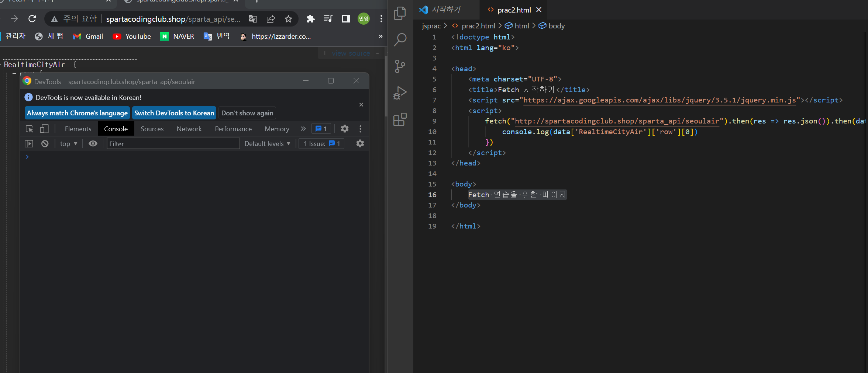The height and width of the screenshot is (373, 868).
Task: Click Always match Chrome's language
Action: 77,113
